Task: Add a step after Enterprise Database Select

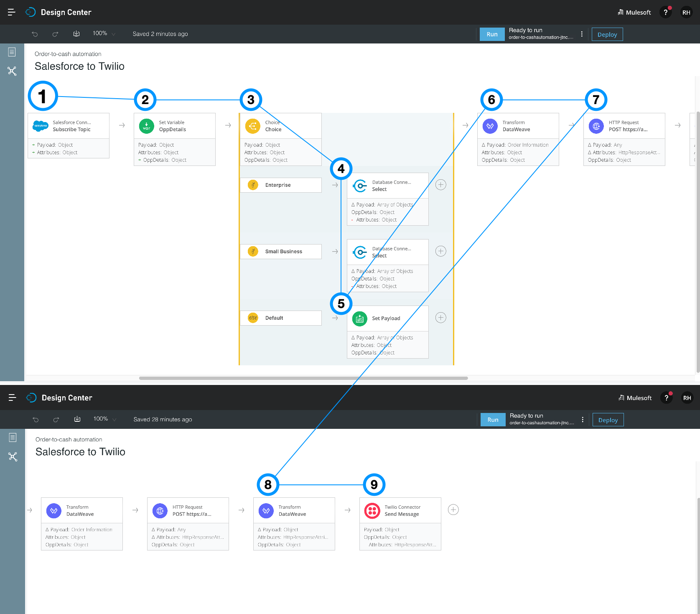Action: (441, 185)
